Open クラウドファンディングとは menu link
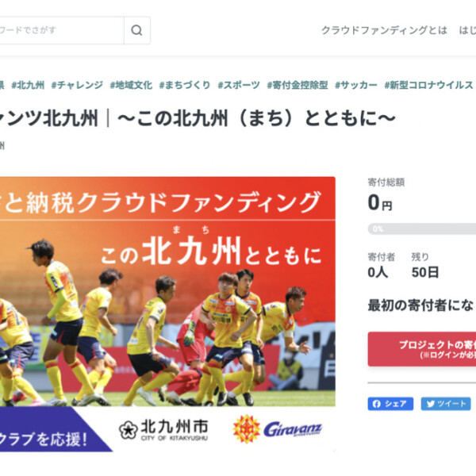Viewport: 476px width, 476px height. [x=384, y=30]
